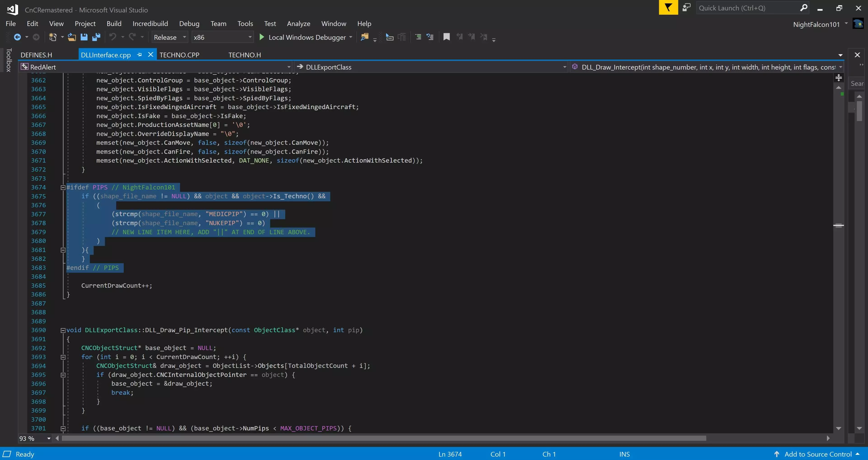
Task: Start the Local Windows Debugger
Action: tap(262, 37)
